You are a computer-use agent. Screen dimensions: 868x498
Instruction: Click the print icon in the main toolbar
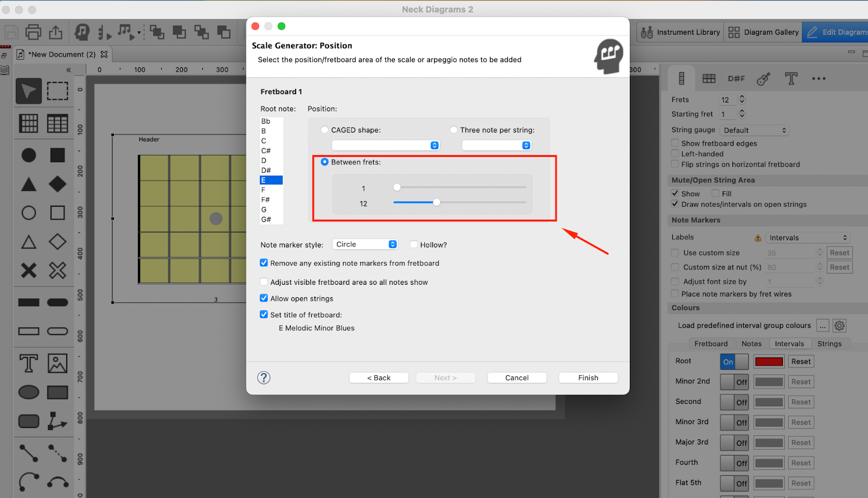point(33,32)
